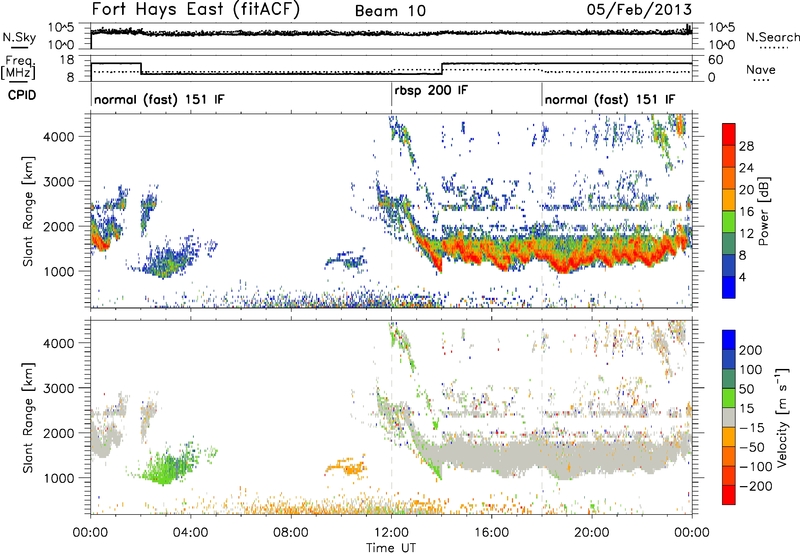
Task: Select the "200" tick on the velocity color bar
Action: [751, 350]
